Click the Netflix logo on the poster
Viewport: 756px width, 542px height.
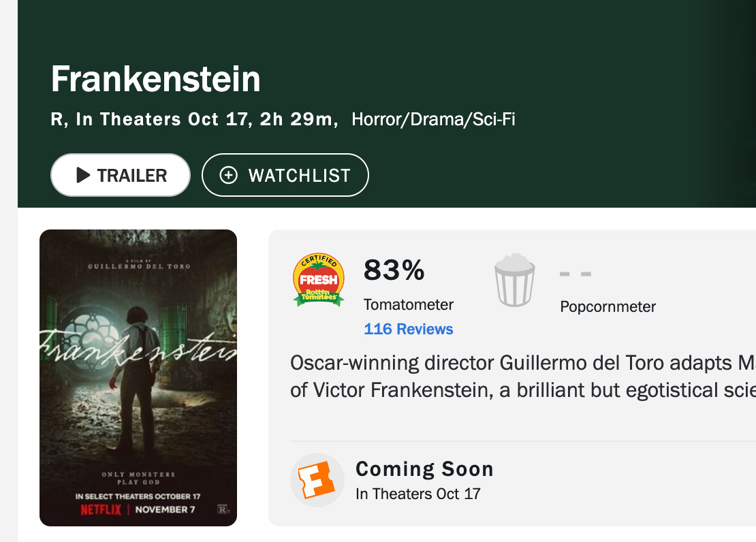coord(101,510)
